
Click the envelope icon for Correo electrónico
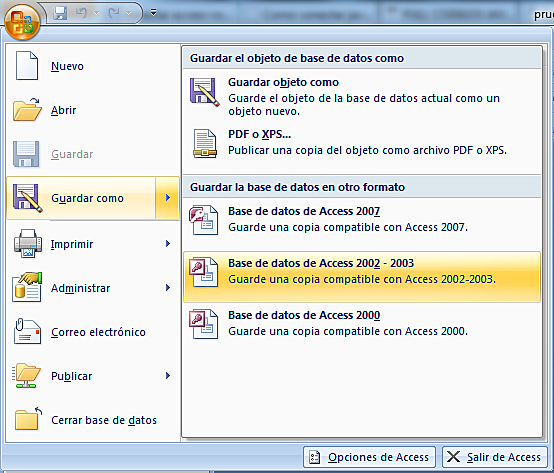(27, 331)
